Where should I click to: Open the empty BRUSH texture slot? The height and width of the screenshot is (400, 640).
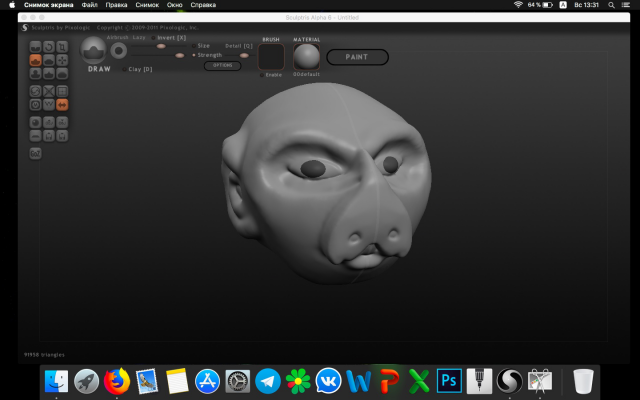tap(271, 57)
